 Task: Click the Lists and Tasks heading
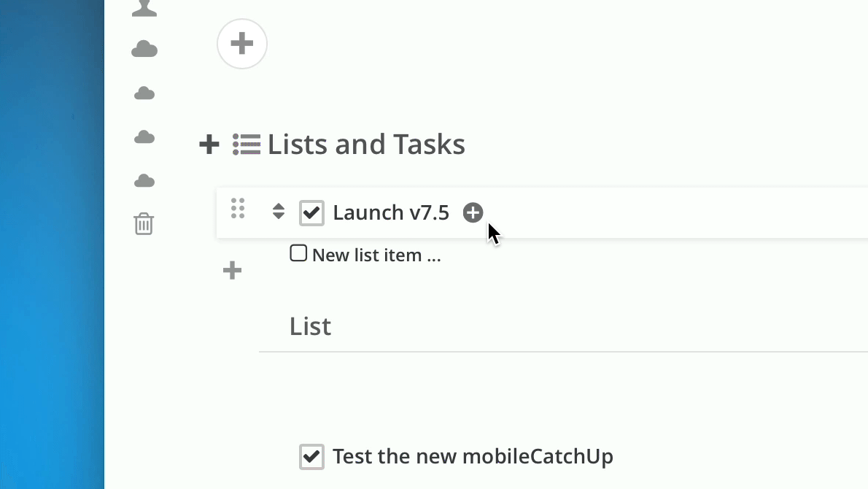point(366,145)
